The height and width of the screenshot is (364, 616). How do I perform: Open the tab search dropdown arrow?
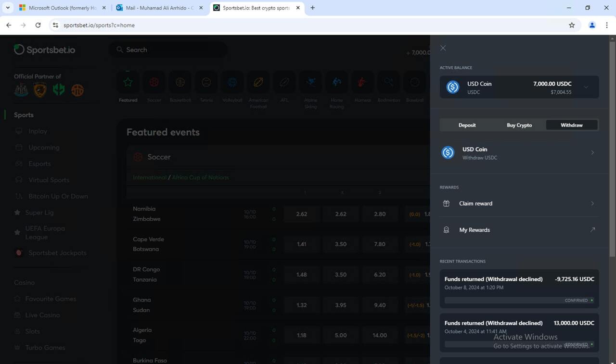(8, 8)
